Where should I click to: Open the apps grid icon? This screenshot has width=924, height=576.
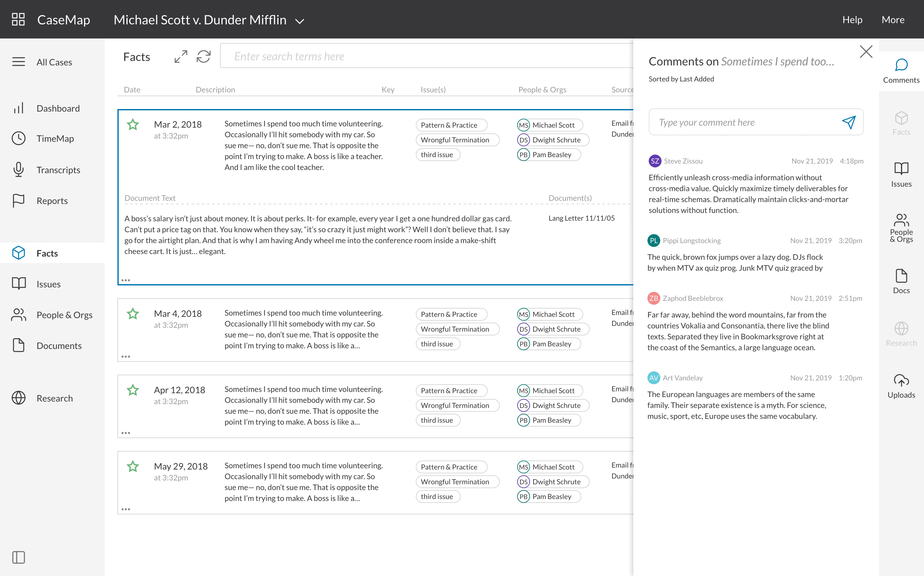coord(18,20)
